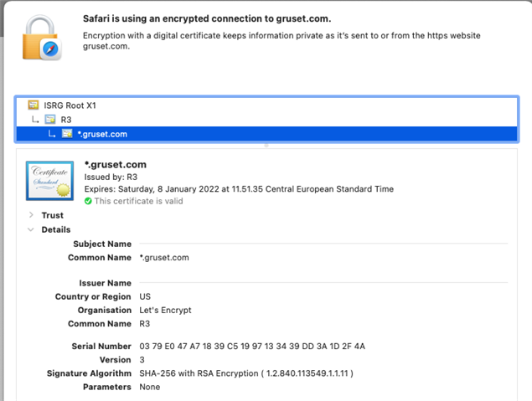Click the Subject Name heading

(x=102, y=244)
